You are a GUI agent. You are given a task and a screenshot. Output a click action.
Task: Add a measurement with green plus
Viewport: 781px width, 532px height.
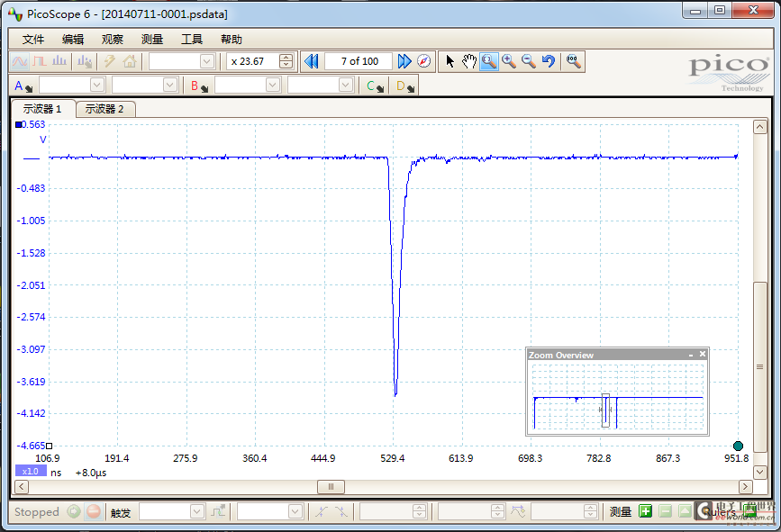[x=646, y=511]
